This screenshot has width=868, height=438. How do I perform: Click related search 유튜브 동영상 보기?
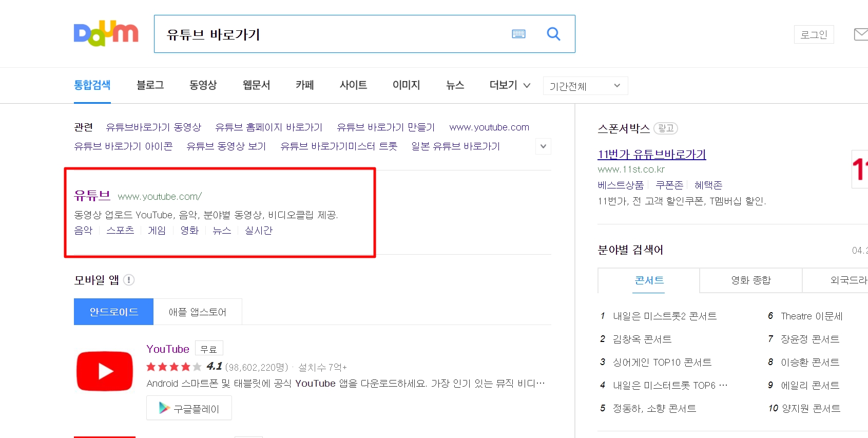[x=226, y=146]
